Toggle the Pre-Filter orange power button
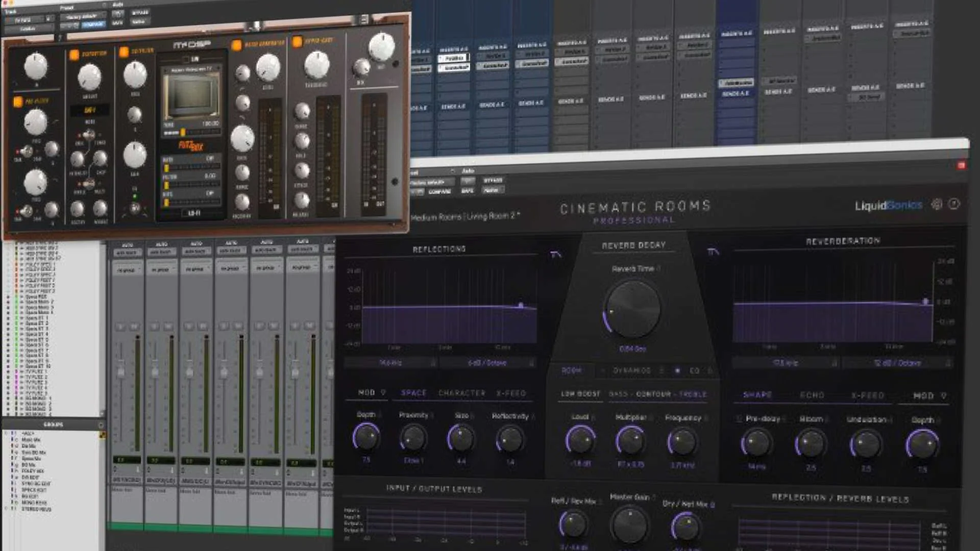Screen dimensions: 980x551 coord(18,102)
